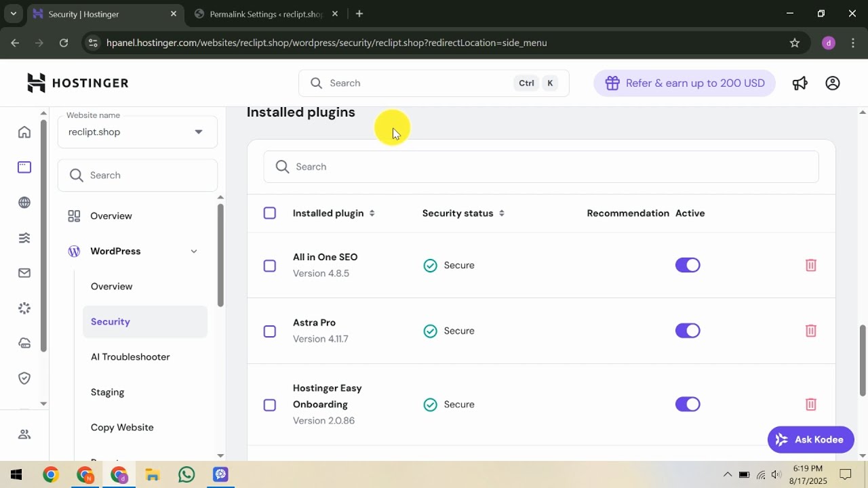Open Windows Start menu
The height and width of the screenshot is (488, 868).
point(16,474)
